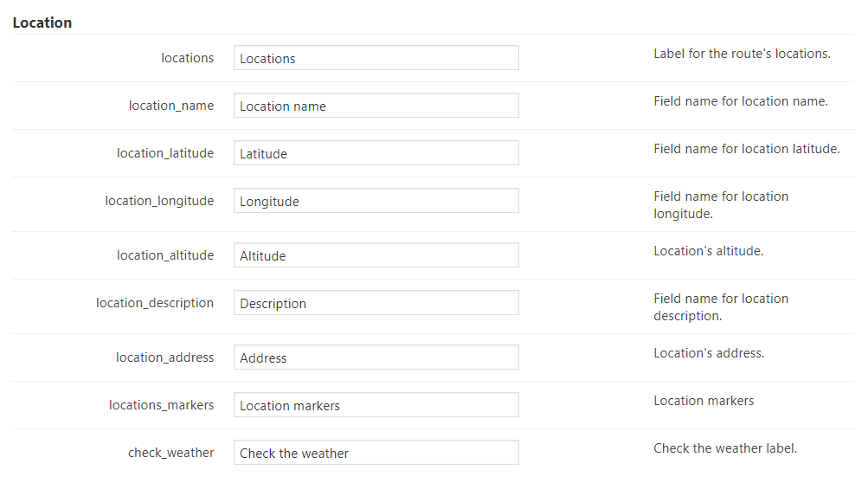Click the Location section heading
Image resolution: width=868 pixels, height=483 pixels.
point(42,23)
